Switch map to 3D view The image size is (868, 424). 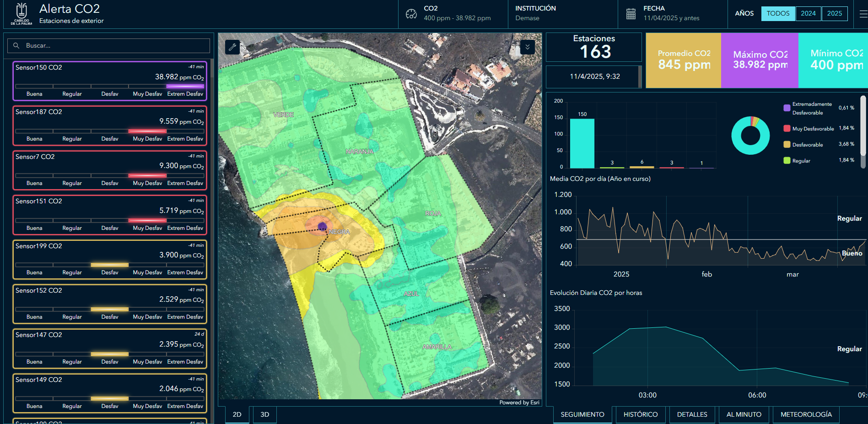(264, 414)
